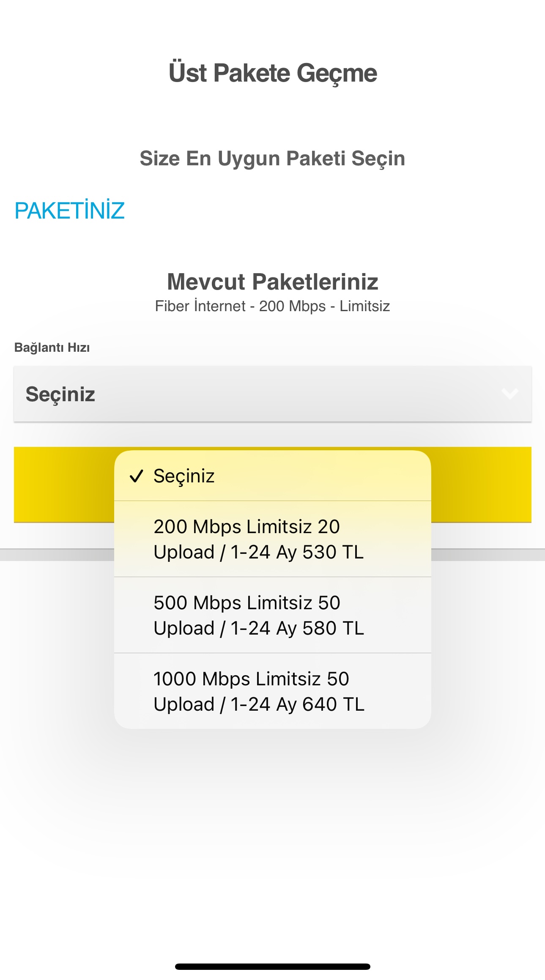
Task: Tap the checkmark beside Seçiniz option
Action: pos(136,476)
